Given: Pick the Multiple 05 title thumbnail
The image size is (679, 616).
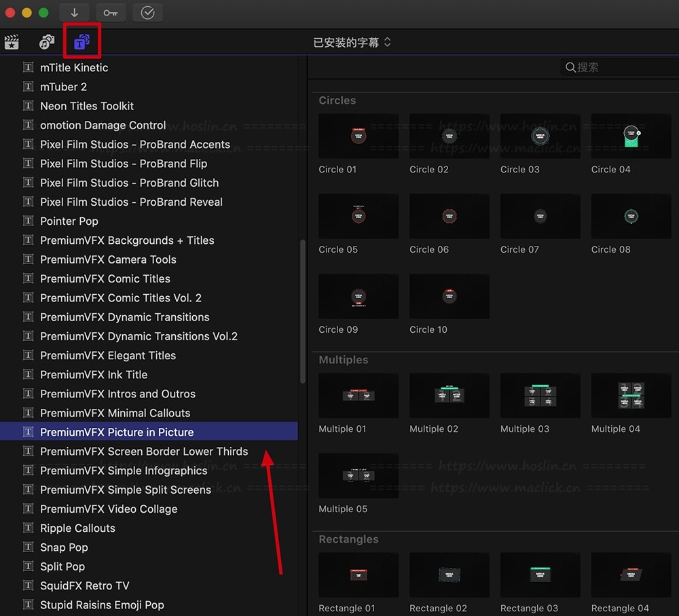Looking at the screenshot, I should click(359, 475).
